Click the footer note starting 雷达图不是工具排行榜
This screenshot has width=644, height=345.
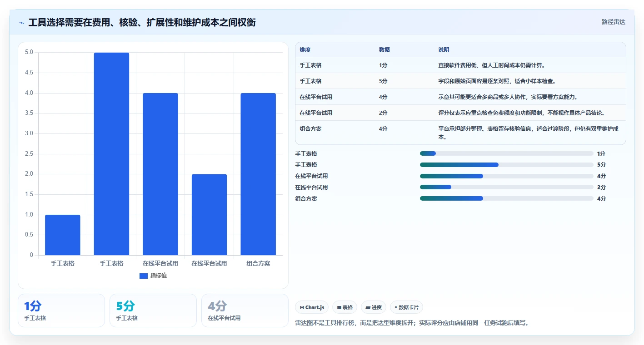[x=412, y=323]
